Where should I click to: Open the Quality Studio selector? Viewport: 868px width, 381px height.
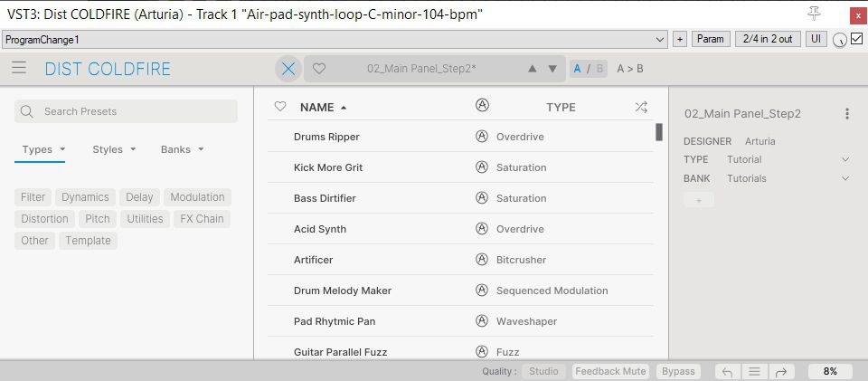pos(543,372)
